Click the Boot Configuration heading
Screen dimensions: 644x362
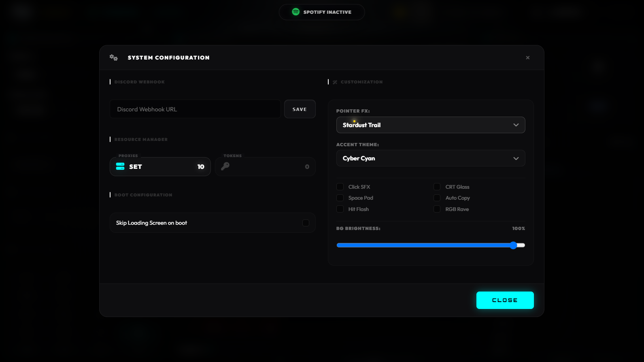coord(143,195)
